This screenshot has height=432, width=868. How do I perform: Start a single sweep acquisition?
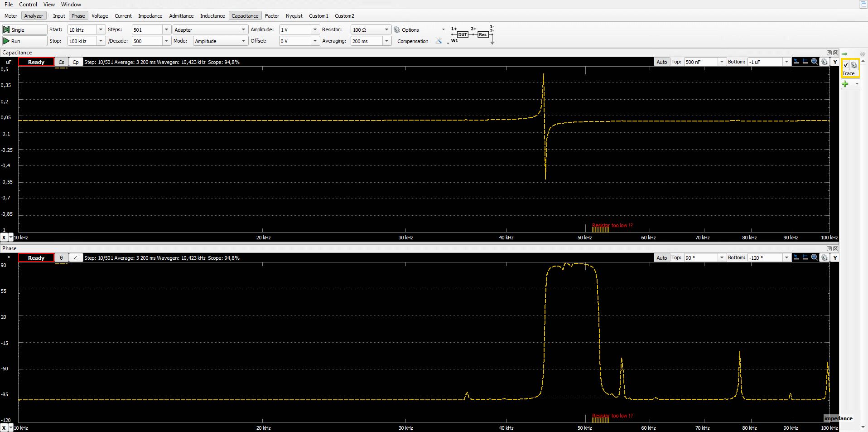point(24,29)
